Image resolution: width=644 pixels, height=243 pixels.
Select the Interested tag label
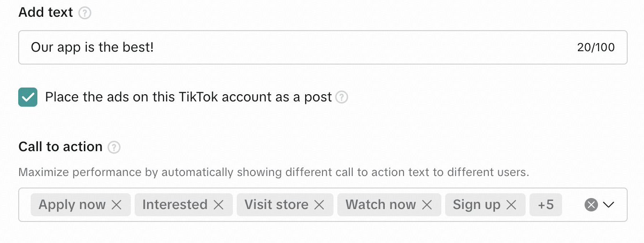pyautogui.click(x=175, y=205)
